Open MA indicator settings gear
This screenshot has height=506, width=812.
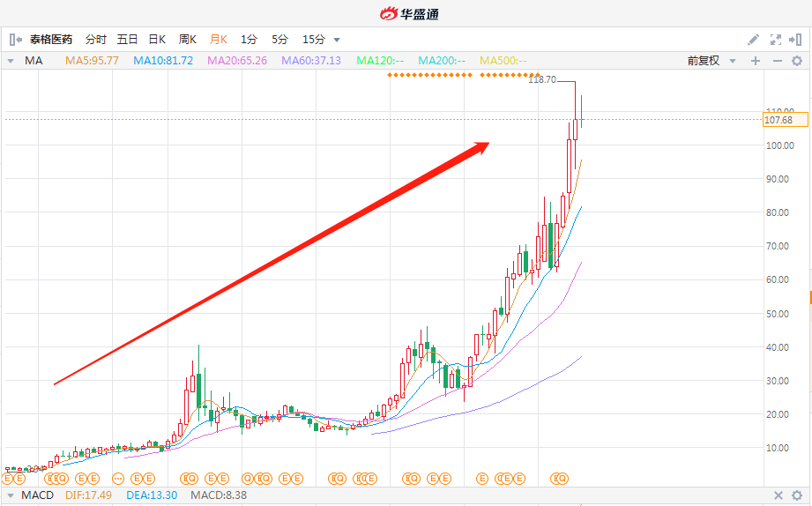[797, 61]
